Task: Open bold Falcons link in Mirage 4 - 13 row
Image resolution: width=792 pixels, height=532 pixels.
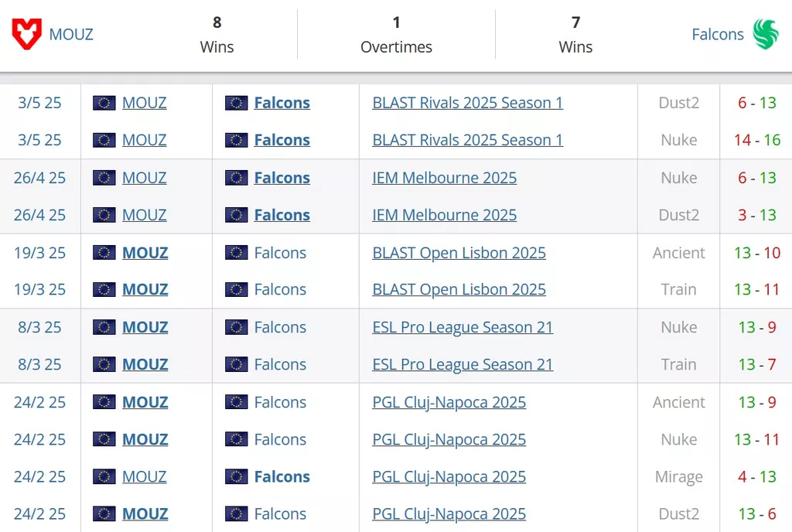Action: click(x=282, y=476)
